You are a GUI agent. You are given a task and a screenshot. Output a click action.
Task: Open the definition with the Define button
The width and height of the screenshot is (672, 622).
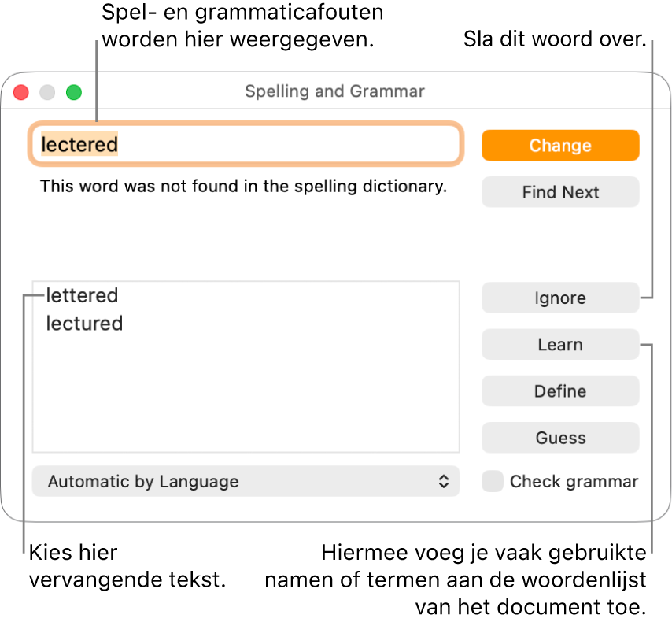click(x=560, y=391)
